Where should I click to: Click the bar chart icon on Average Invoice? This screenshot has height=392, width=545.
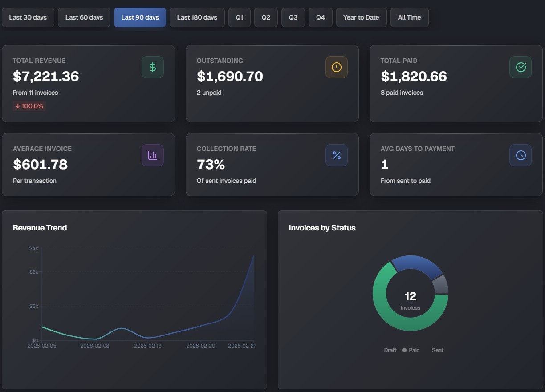click(x=152, y=155)
